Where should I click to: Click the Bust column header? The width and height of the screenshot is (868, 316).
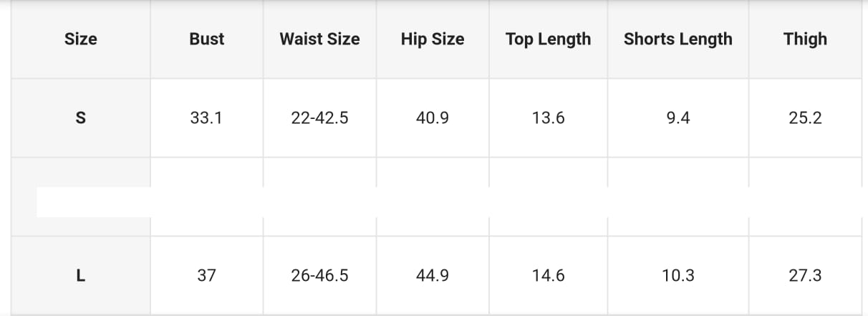click(206, 39)
